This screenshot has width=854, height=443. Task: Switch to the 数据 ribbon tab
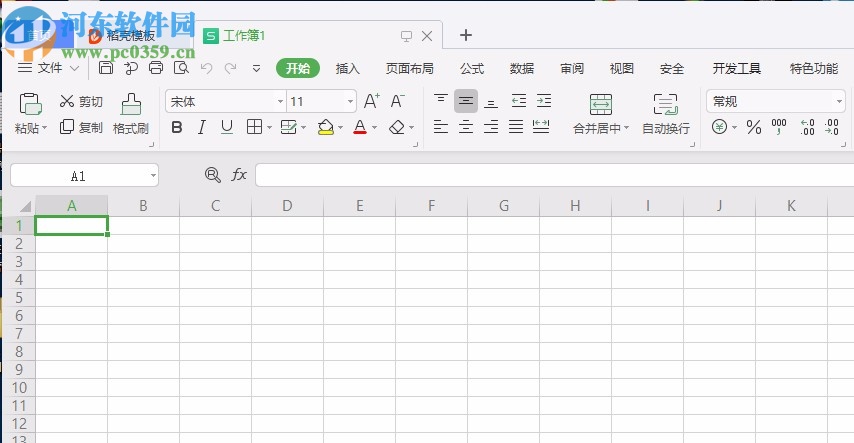pyautogui.click(x=522, y=69)
